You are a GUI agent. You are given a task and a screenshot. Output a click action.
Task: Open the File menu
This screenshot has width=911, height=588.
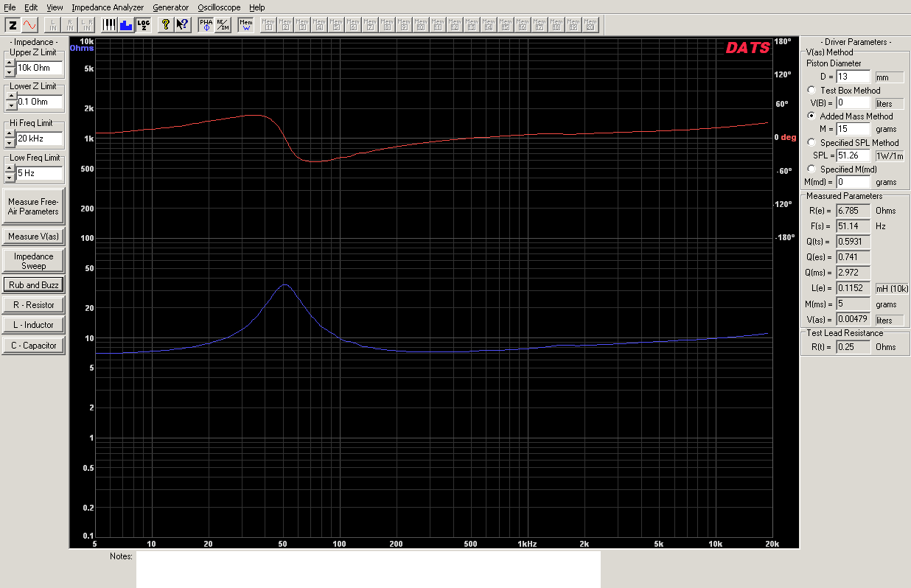pyautogui.click(x=10, y=7)
